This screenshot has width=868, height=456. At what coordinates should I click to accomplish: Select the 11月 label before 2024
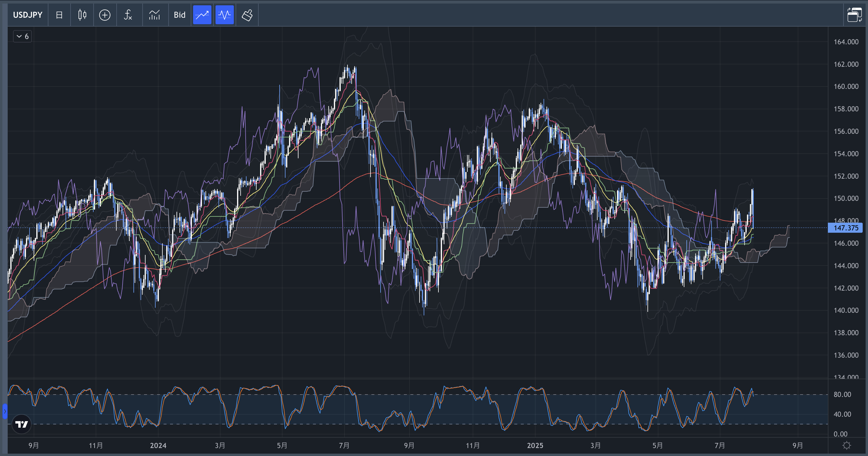coord(96,446)
